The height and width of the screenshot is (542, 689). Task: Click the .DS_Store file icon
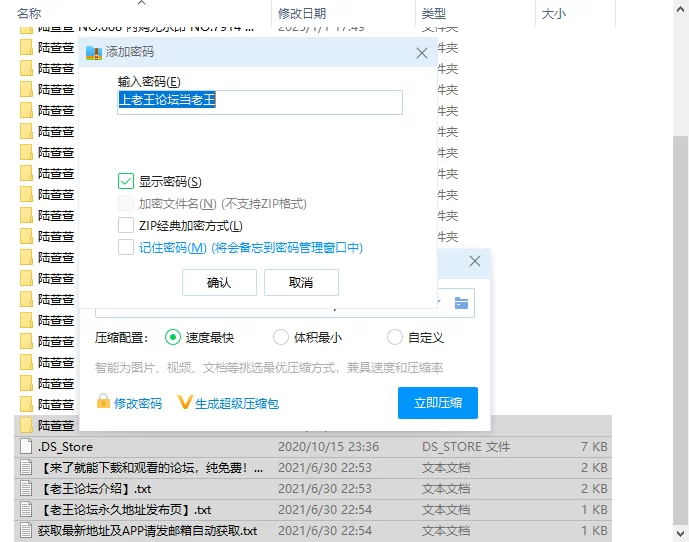[x=26, y=447]
